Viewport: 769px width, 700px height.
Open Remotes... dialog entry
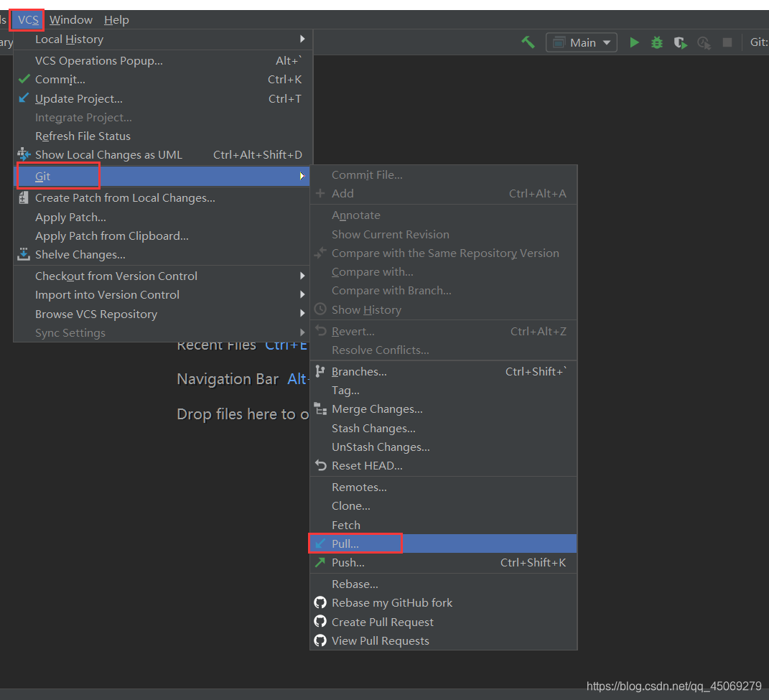click(x=443, y=487)
